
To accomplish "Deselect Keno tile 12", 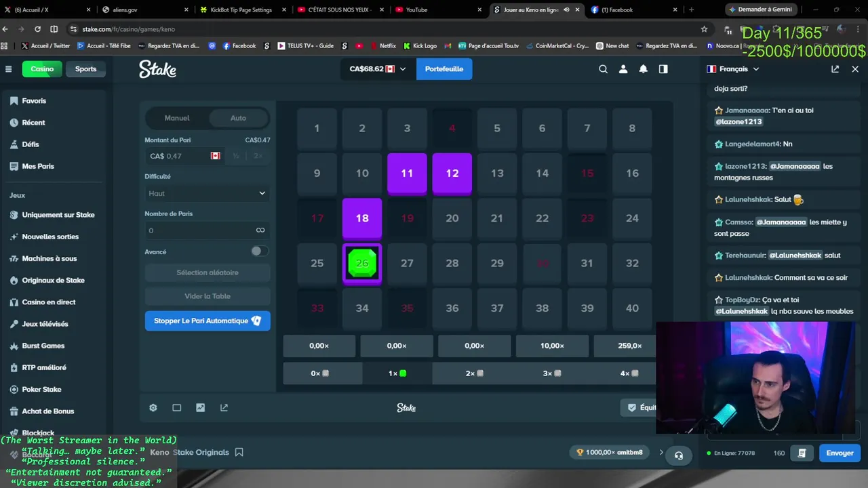I will [452, 174].
